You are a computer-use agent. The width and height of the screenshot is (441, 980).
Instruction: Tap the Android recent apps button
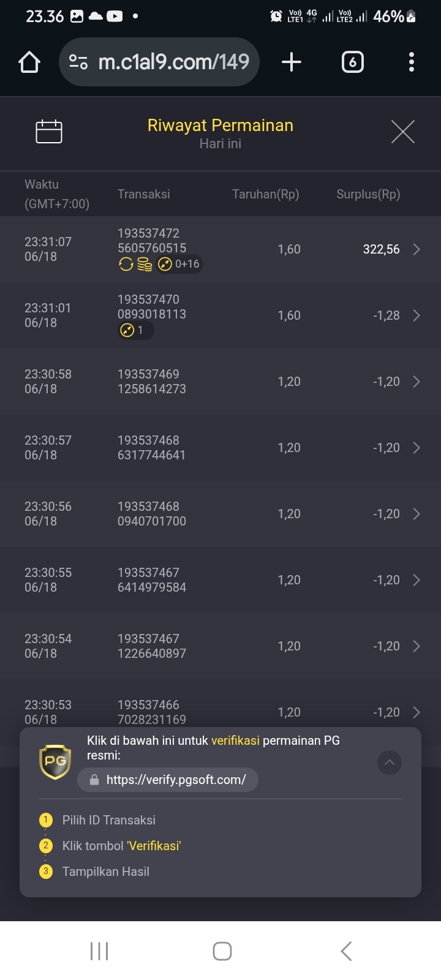(x=99, y=951)
